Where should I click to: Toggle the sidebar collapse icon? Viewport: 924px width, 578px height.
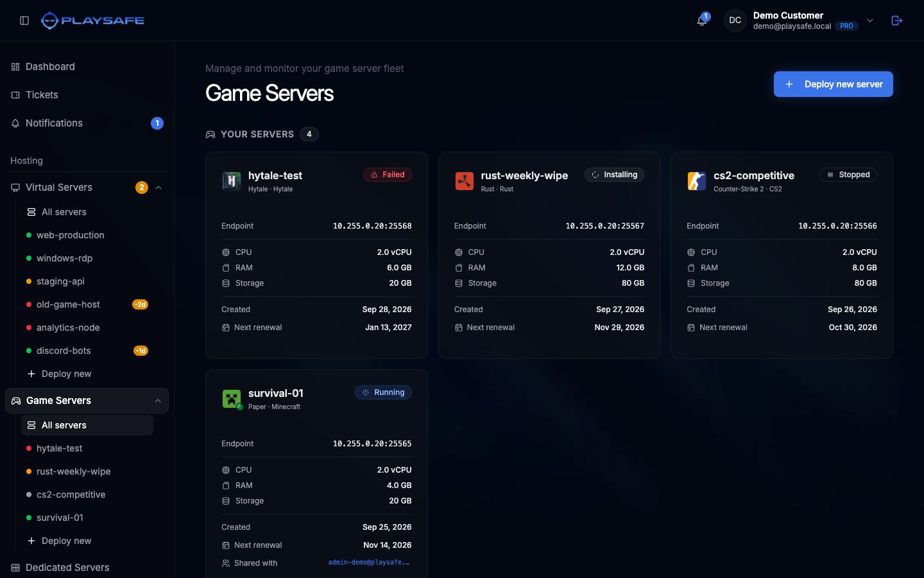coord(24,21)
